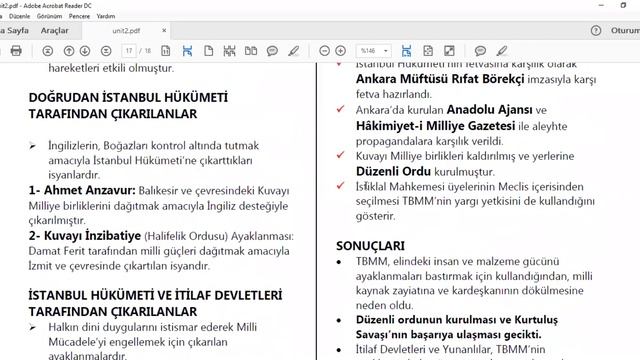The width and height of the screenshot is (640, 360).
Task: Click the Oturum sign-in button
Action: (x=625, y=31)
